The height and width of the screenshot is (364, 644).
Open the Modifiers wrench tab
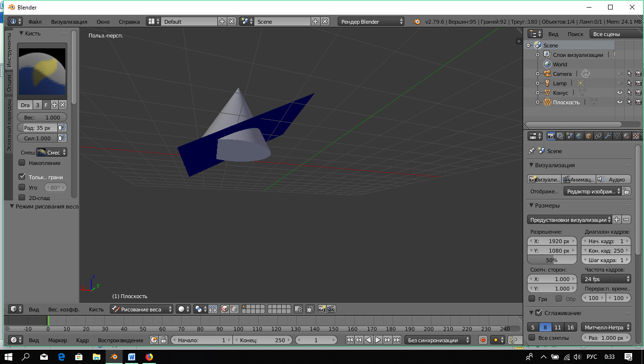pos(608,136)
